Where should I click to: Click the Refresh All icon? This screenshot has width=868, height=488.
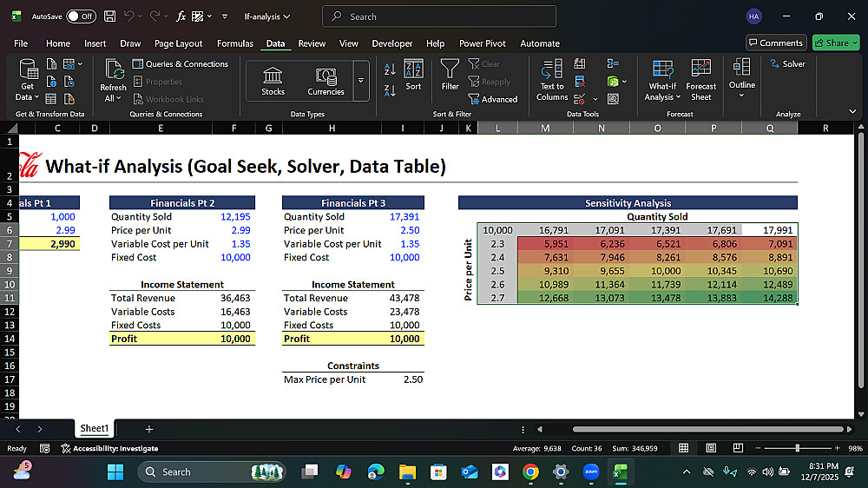114,70
